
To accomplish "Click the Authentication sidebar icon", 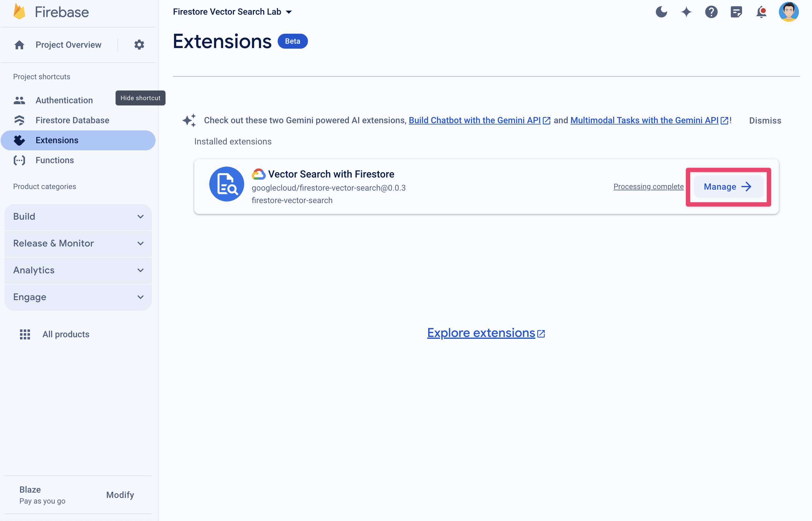I will click(18, 100).
